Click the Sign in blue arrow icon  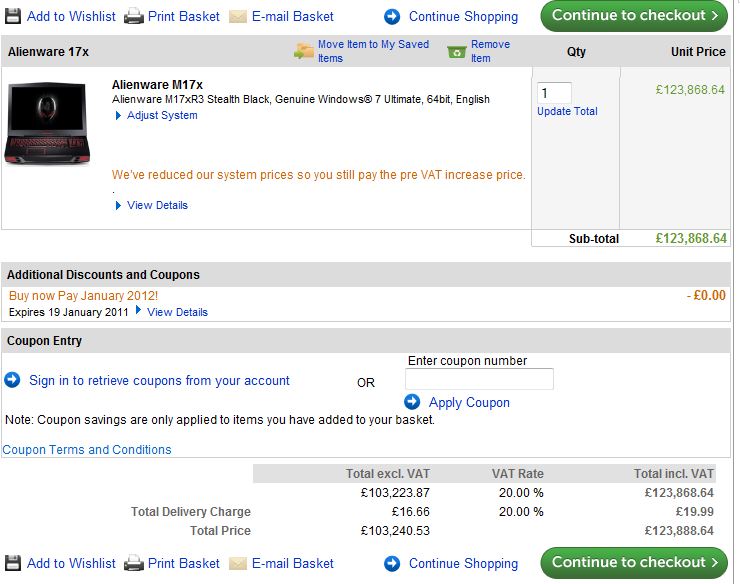pos(12,380)
